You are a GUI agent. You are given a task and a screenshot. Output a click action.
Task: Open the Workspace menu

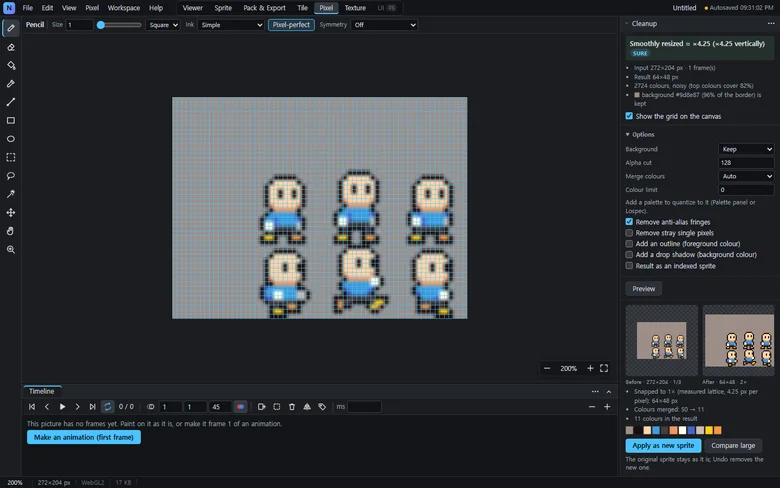click(123, 8)
